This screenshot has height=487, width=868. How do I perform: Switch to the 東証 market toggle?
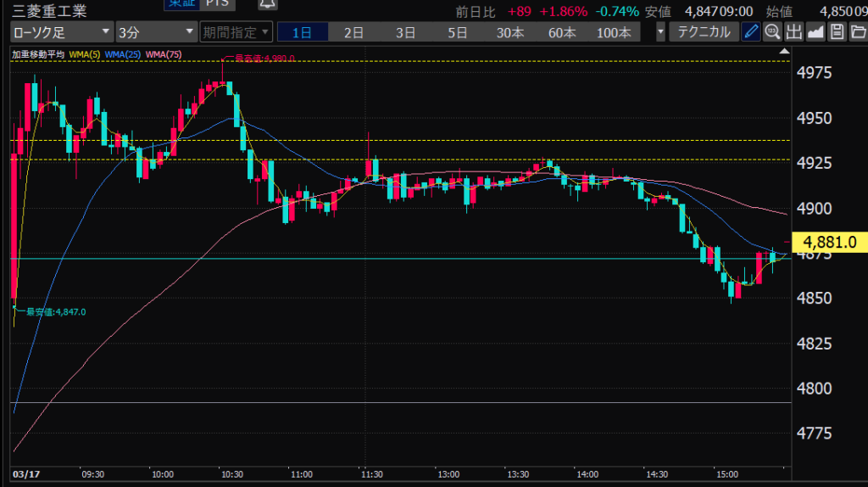tap(180, 4)
